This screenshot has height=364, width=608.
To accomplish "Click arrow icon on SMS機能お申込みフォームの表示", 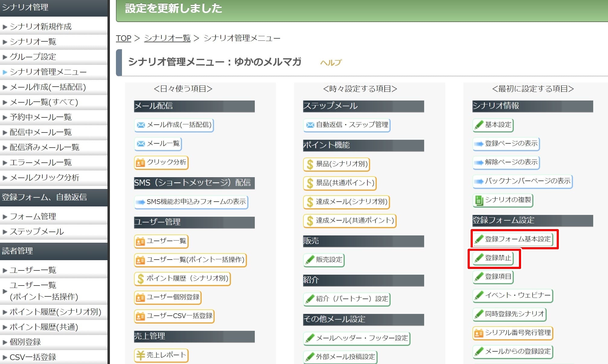I will coord(140,202).
